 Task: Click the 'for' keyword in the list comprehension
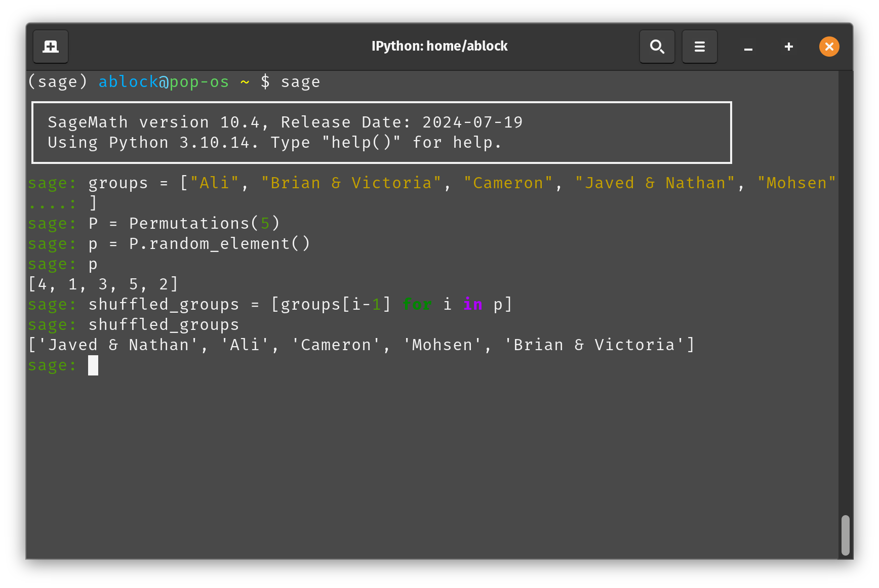pos(417,304)
